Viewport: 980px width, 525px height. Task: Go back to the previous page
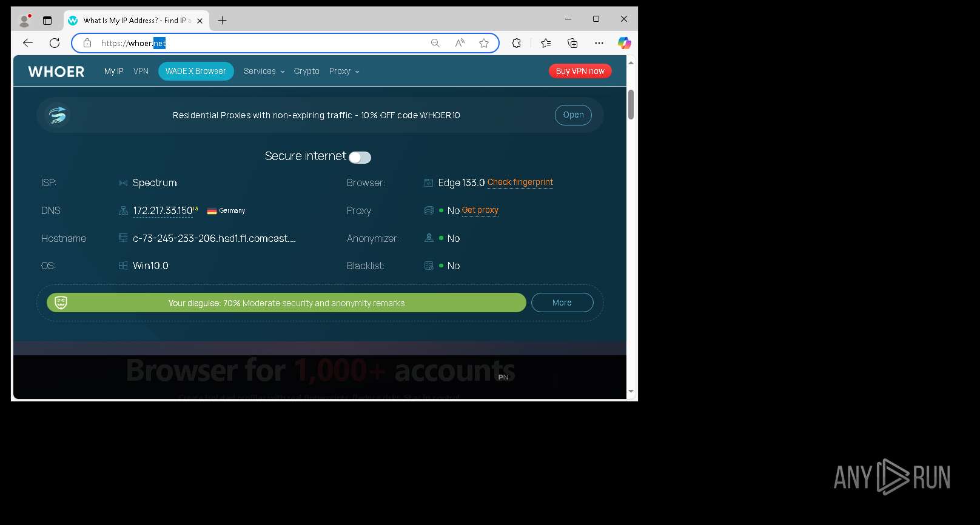28,43
